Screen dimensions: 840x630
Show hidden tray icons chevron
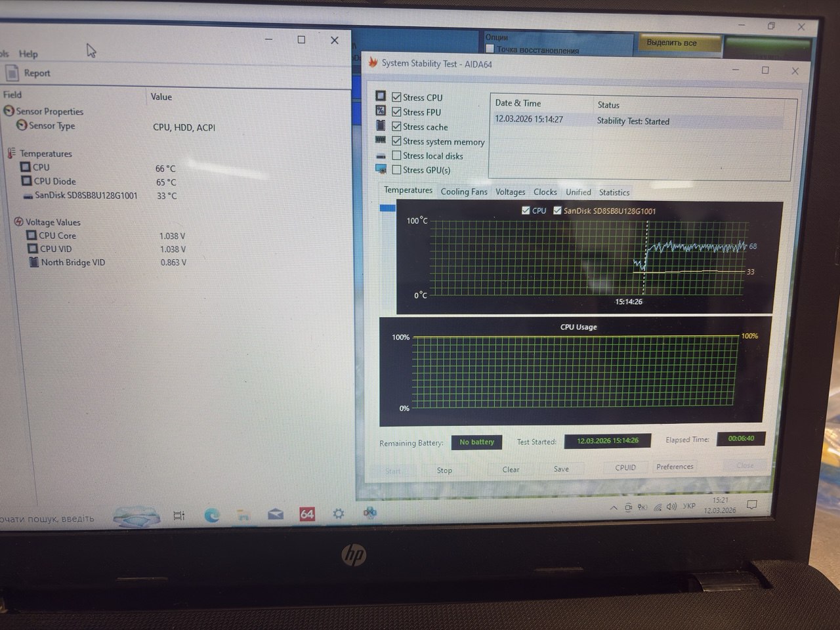pyautogui.click(x=614, y=508)
